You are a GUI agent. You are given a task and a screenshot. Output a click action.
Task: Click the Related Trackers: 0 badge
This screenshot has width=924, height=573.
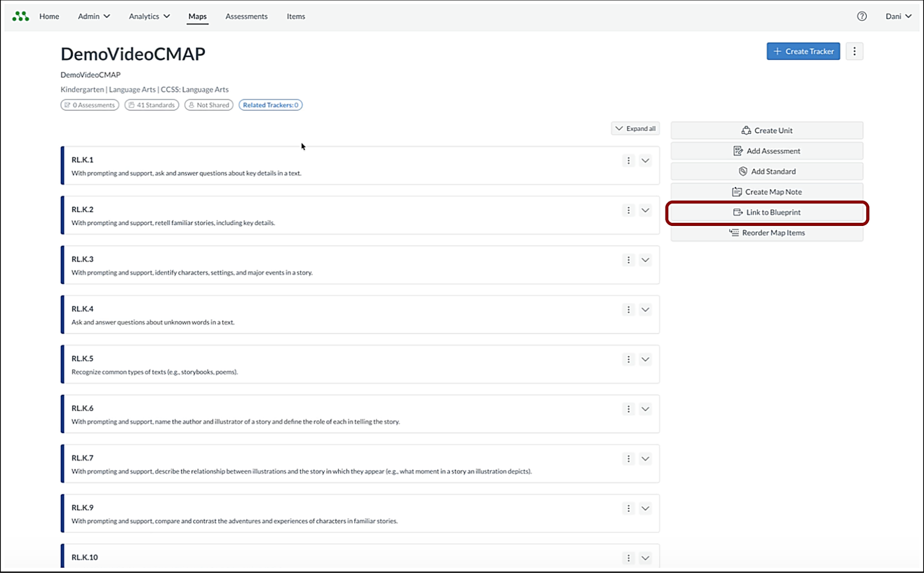[270, 105]
